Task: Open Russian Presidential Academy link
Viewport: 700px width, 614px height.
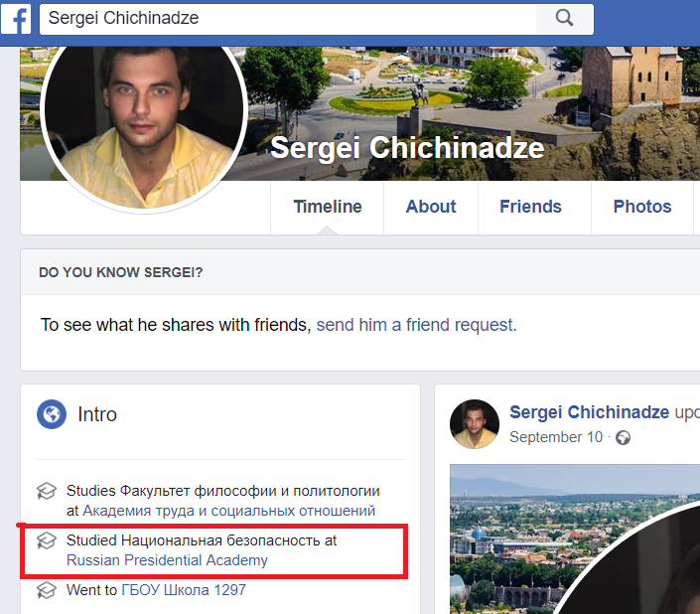Action: [167, 560]
